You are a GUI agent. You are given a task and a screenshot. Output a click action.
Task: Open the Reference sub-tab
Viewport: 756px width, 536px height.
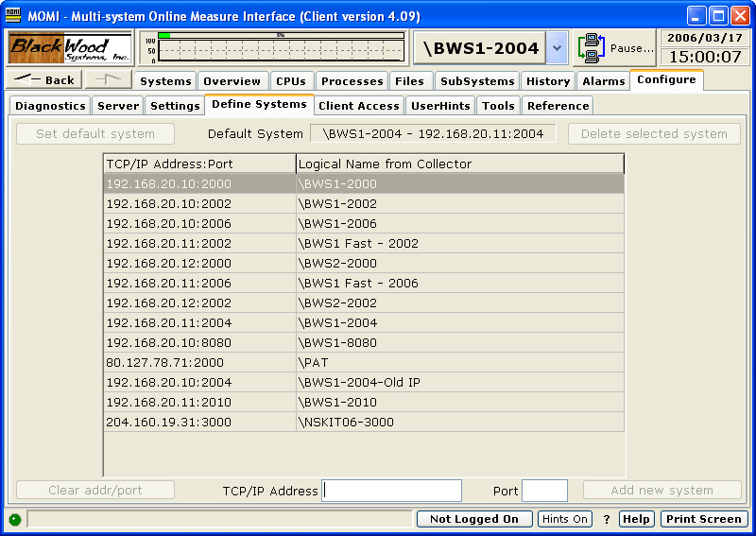pos(558,106)
